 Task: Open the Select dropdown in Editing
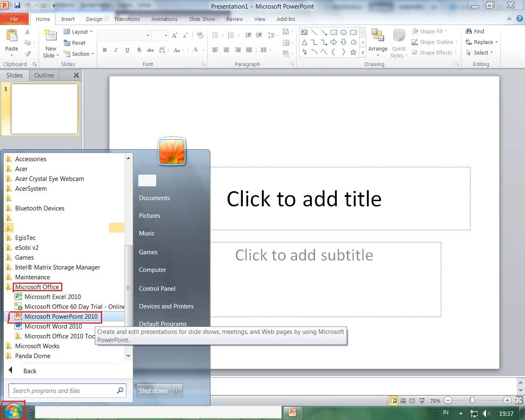479,52
